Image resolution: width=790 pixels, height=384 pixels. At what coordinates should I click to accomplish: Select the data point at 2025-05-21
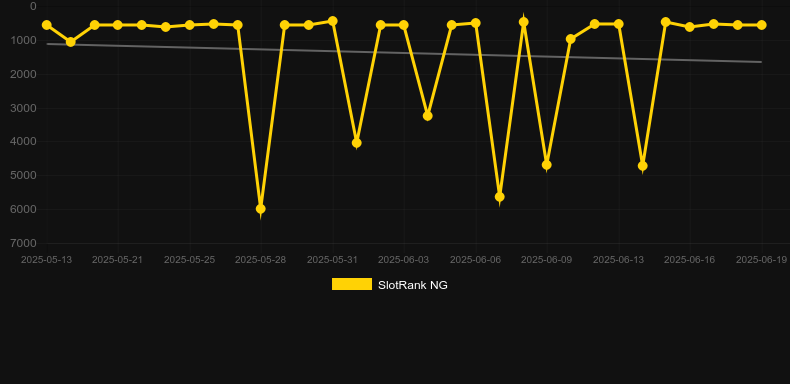118,25
